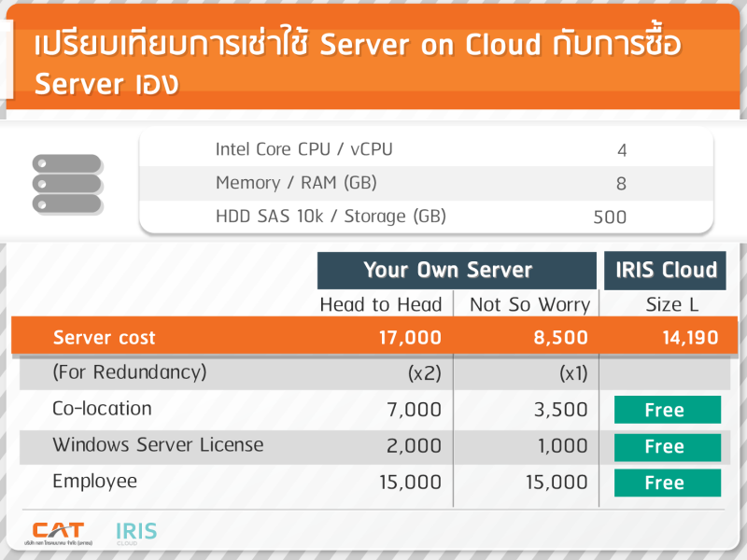Select the Free badge for Windows Server License
747x560 pixels.
pos(668,447)
